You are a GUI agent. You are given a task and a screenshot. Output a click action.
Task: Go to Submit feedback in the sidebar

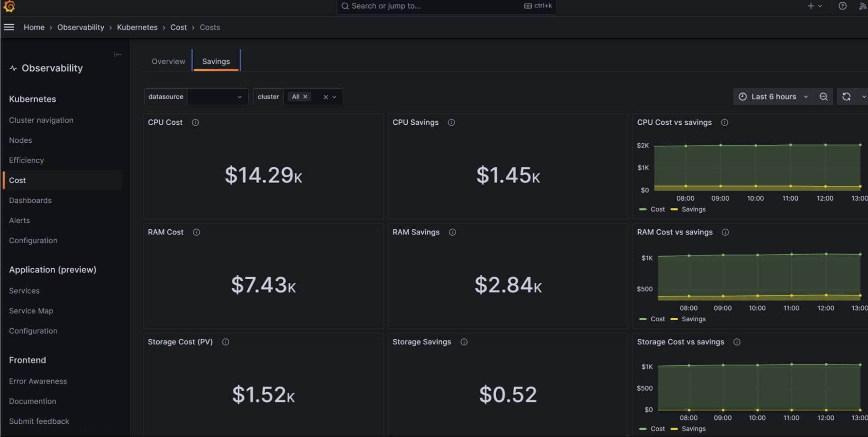click(39, 421)
